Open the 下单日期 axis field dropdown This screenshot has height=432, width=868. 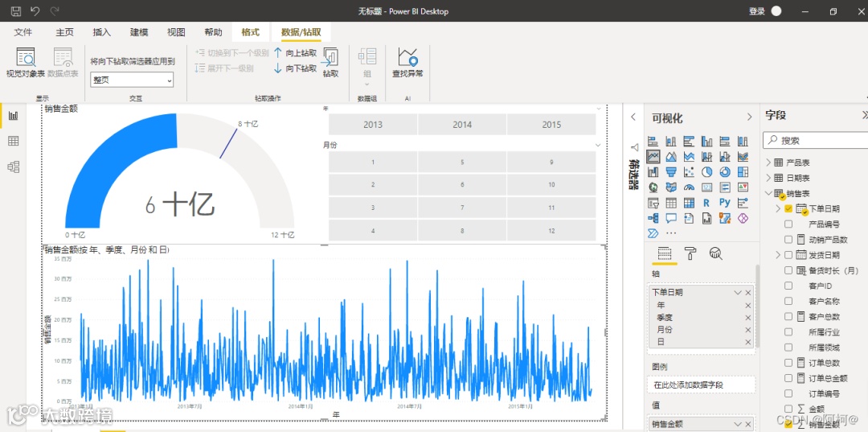coord(737,293)
